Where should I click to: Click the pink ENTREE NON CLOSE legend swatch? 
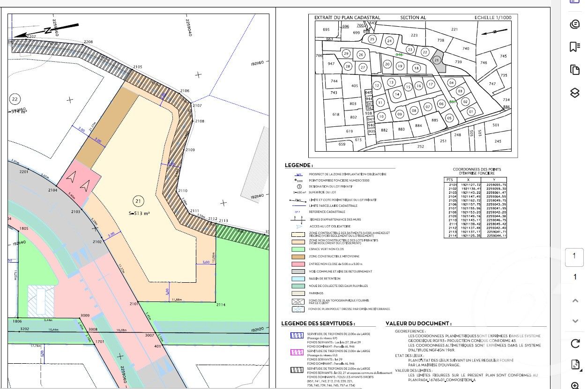(x=298, y=264)
